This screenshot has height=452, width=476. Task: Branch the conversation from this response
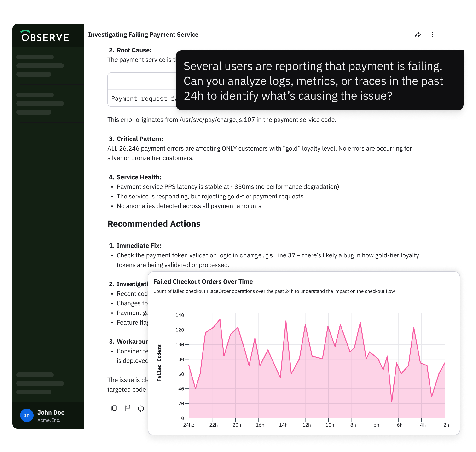coord(128,408)
